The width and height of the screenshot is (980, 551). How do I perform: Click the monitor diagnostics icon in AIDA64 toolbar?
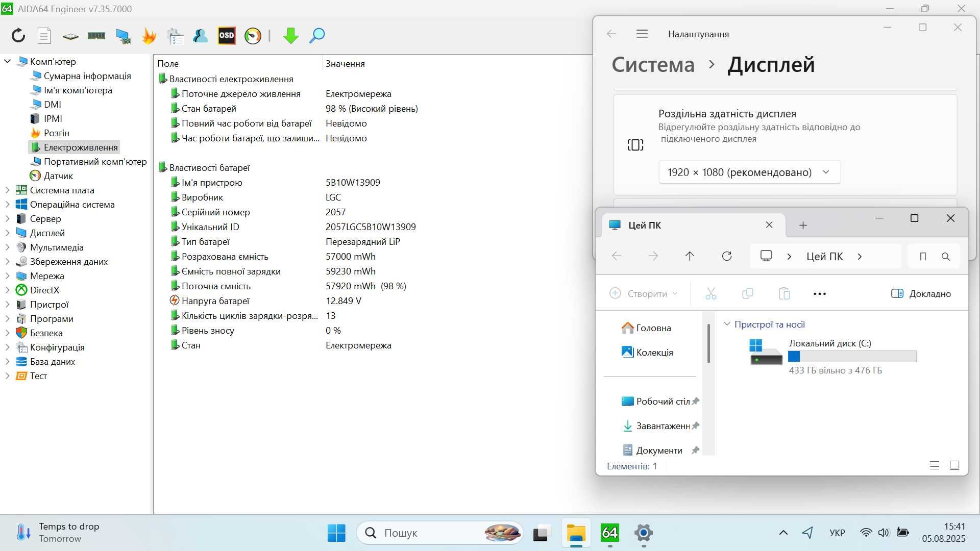pyautogui.click(x=123, y=36)
